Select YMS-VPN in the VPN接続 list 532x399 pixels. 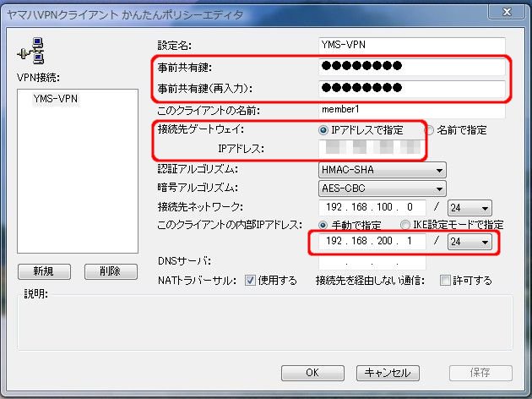54,99
